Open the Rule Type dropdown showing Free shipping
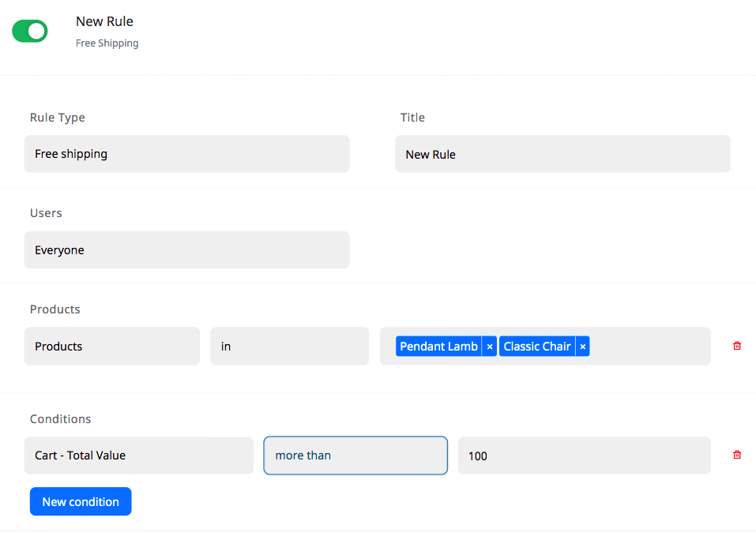 (186, 154)
